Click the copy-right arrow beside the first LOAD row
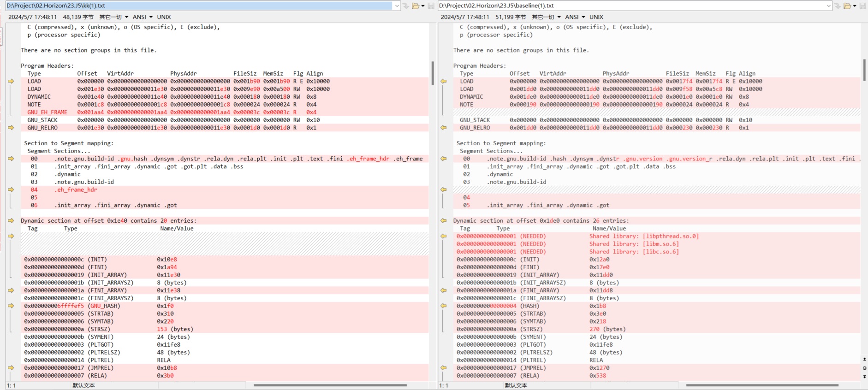This screenshot has width=868, height=390. click(11, 81)
